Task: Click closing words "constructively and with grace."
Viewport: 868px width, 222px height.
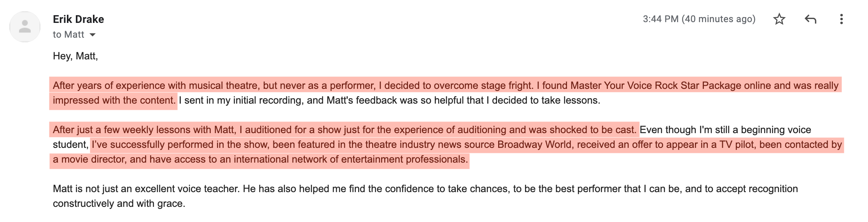Action: point(119,203)
